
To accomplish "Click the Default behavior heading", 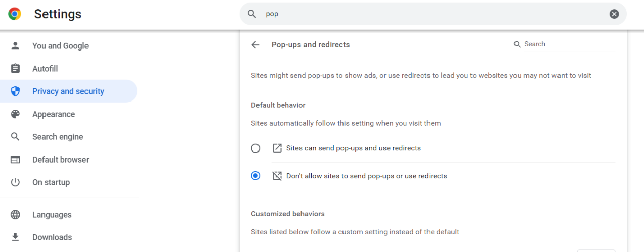I will [278, 105].
